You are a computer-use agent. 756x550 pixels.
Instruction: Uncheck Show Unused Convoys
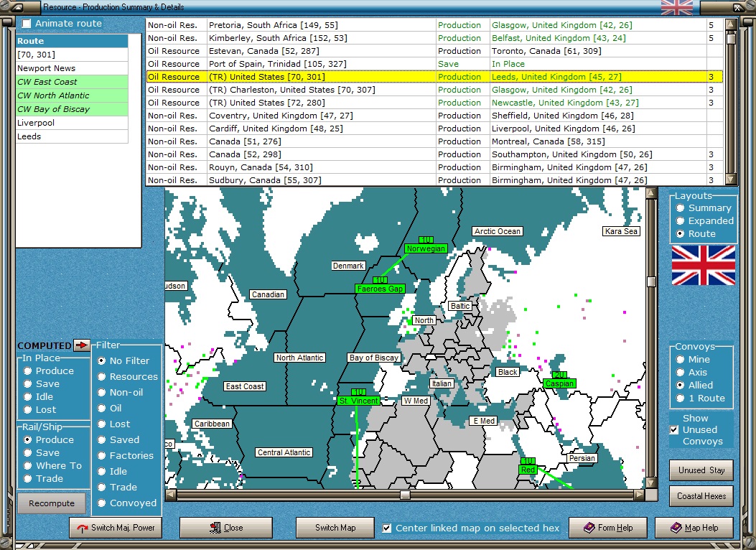point(673,429)
